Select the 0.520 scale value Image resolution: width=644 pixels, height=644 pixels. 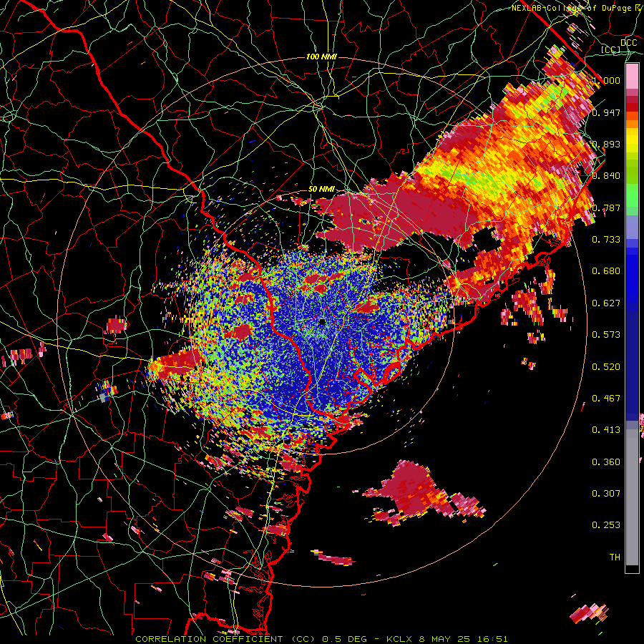[606, 367]
